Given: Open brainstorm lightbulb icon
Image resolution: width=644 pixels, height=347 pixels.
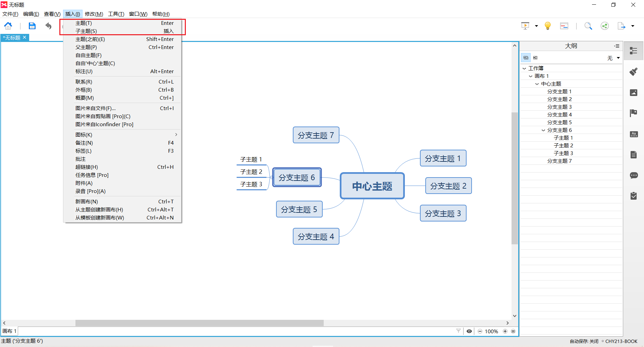Looking at the screenshot, I should 548,26.
